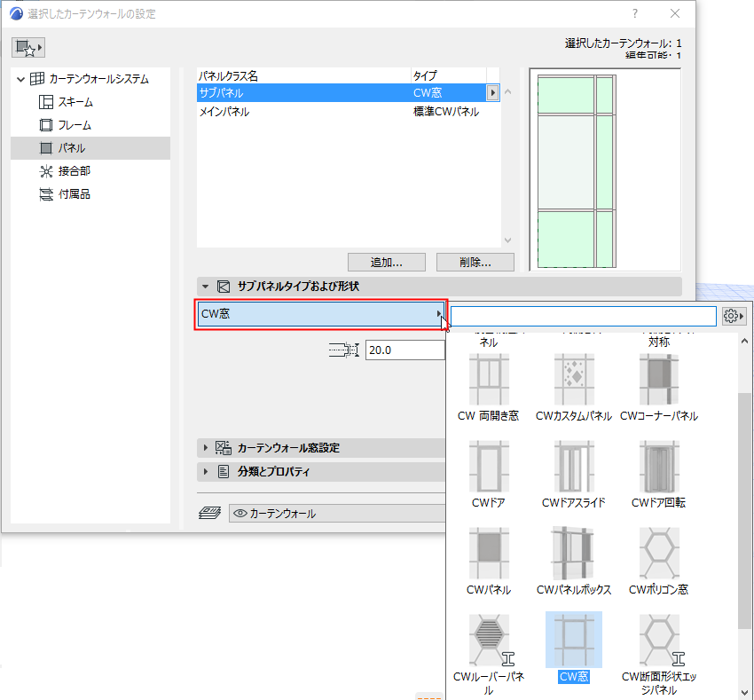The width and height of the screenshot is (754, 700).
Task: Select スキーム in the left tree
Action: click(x=75, y=102)
